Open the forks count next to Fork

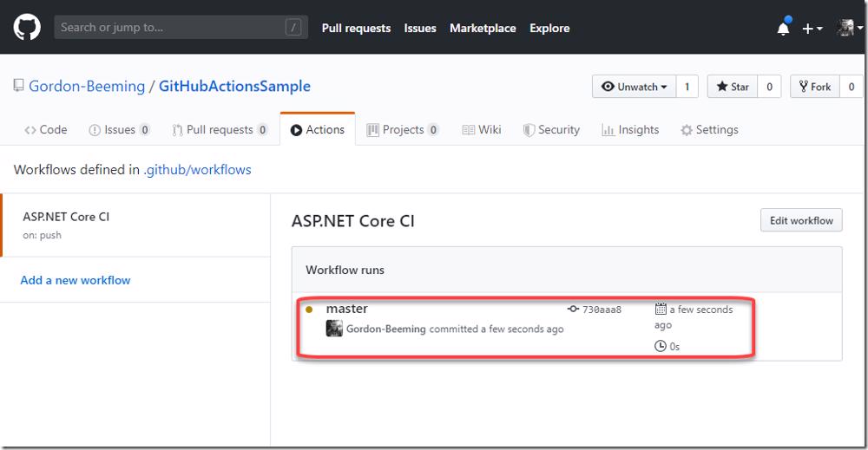(852, 87)
